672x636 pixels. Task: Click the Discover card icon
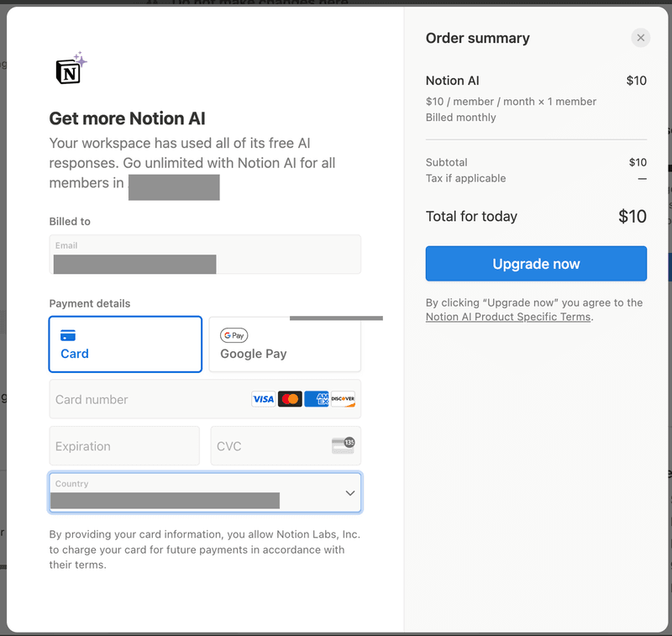pyautogui.click(x=343, y=398)
